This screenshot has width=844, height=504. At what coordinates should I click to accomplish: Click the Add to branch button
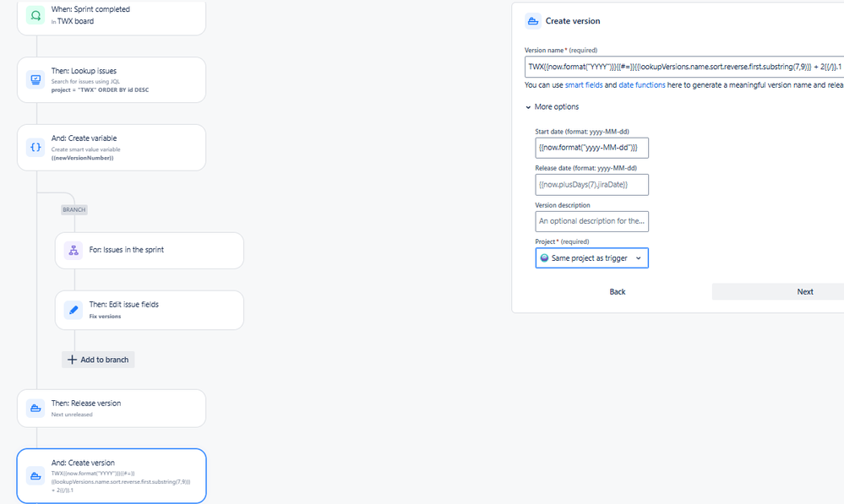pos(98,360)
